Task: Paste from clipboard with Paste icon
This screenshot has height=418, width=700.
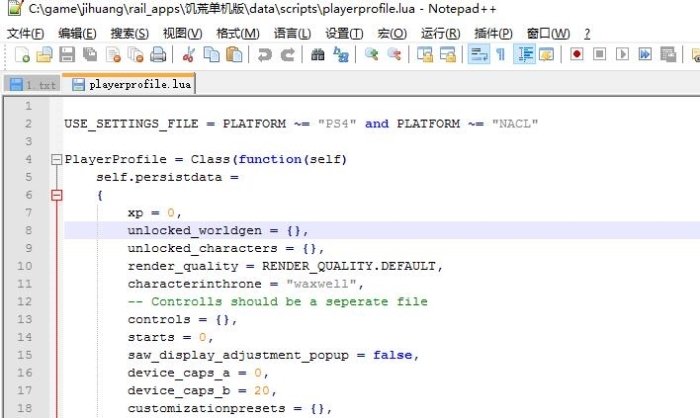Action: coord(234,54)
